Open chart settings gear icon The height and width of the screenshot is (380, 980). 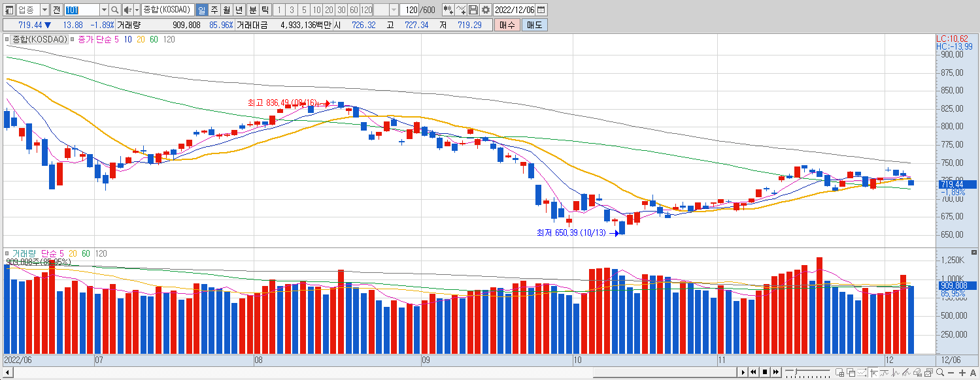tap(486, 10)
